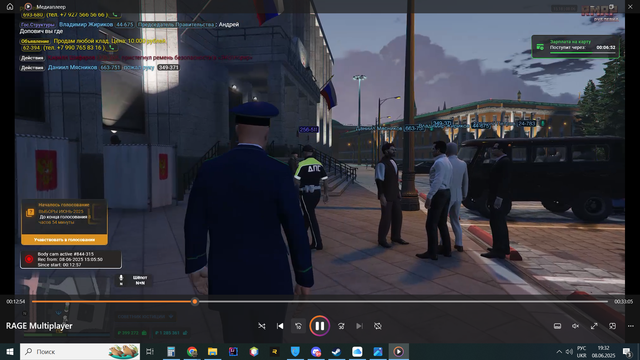Open mini player view
The height and width of the screenshot is (360, 640).
612,326
